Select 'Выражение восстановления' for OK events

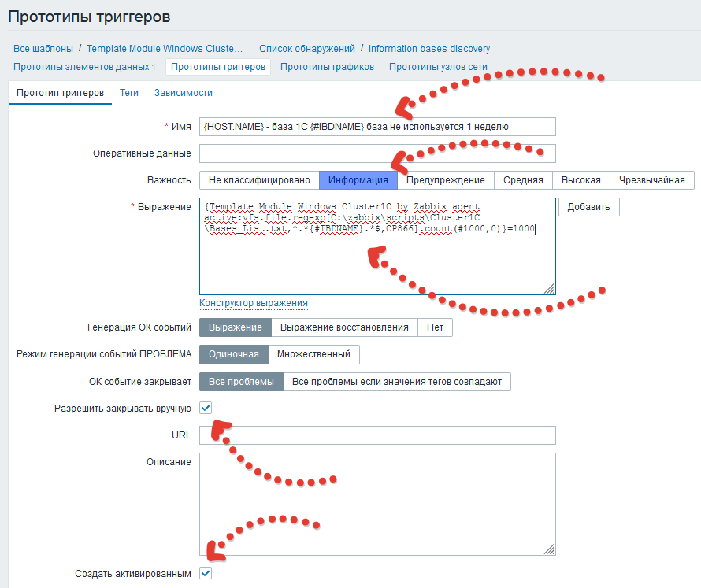click(x=344, y=327)
